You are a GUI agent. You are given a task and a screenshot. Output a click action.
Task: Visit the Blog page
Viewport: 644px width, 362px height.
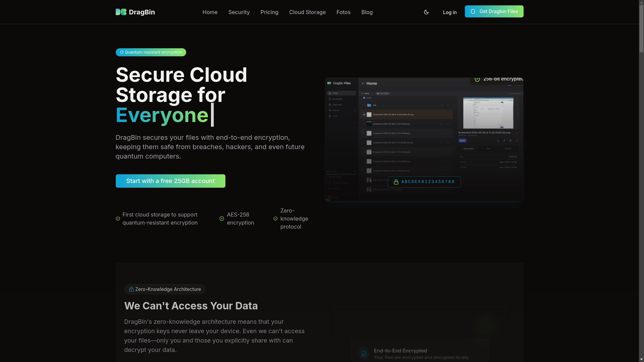pos(367,12)
